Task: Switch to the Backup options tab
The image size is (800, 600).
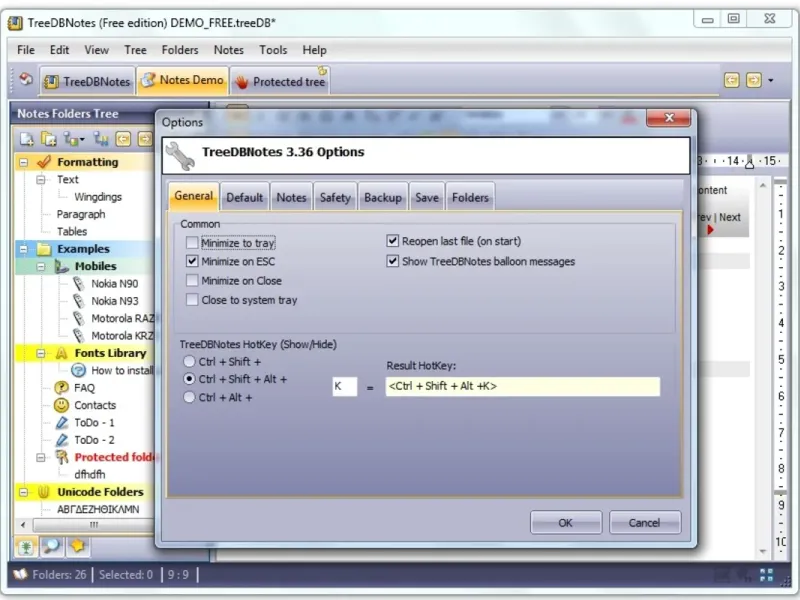Action: 383,197
